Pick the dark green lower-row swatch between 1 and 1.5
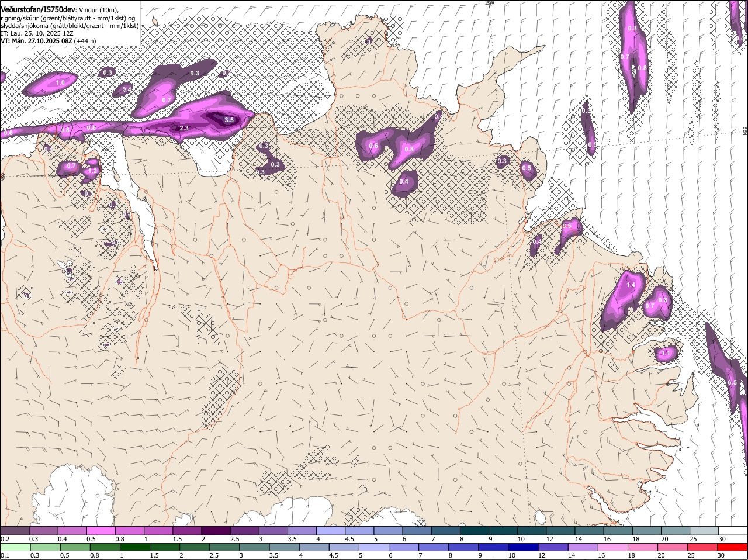Image resolution: width=748 pixels, height=560 pixels. coord(134,548)
